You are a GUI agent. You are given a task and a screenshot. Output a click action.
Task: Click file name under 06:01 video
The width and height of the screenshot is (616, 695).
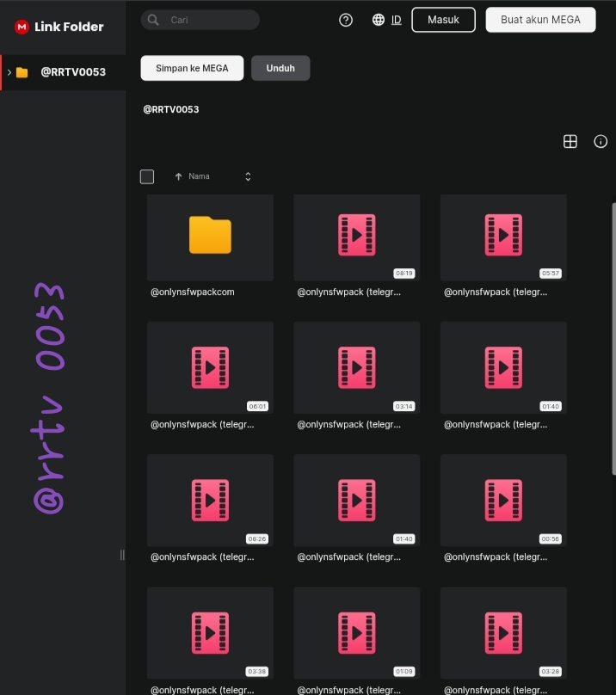tap(202, 425)
